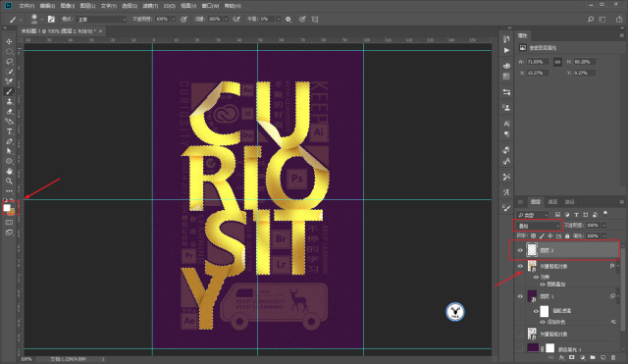Image resolution: width=628 pixels, height=364 pixels.
Task: Delete layer using trash icon
Action: 613,357
